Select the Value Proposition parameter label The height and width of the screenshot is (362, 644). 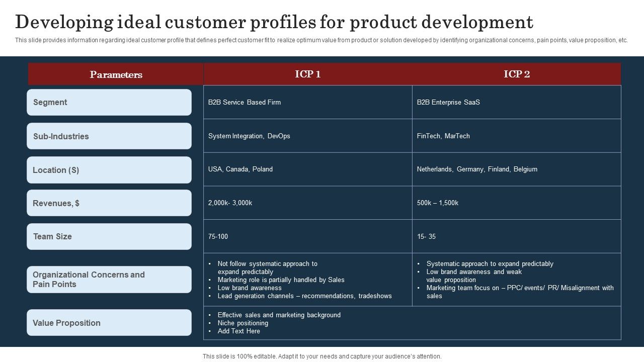click(x=109, y=323)
